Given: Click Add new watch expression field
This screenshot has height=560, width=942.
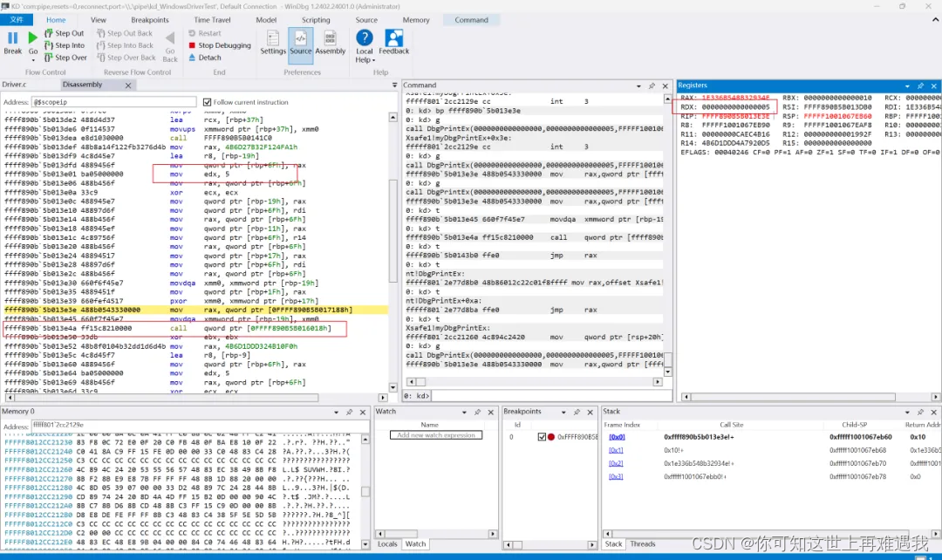Looking at the screenshot, I should pyautogui.click(x=435, y=435).
